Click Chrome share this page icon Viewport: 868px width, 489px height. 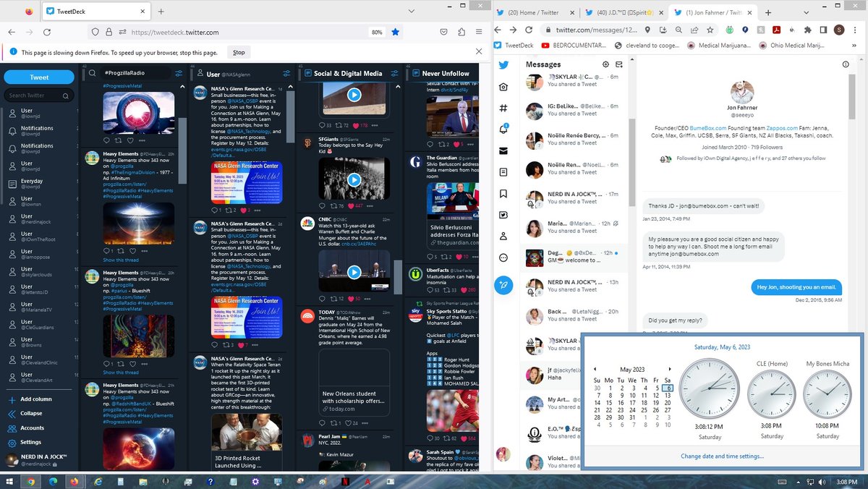(694, 30)
